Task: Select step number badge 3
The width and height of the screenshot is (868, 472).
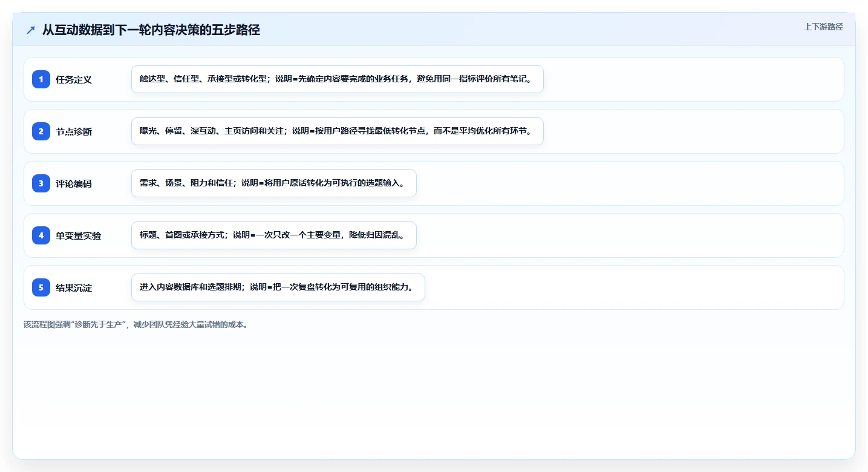Action: [x=41, y=183]
